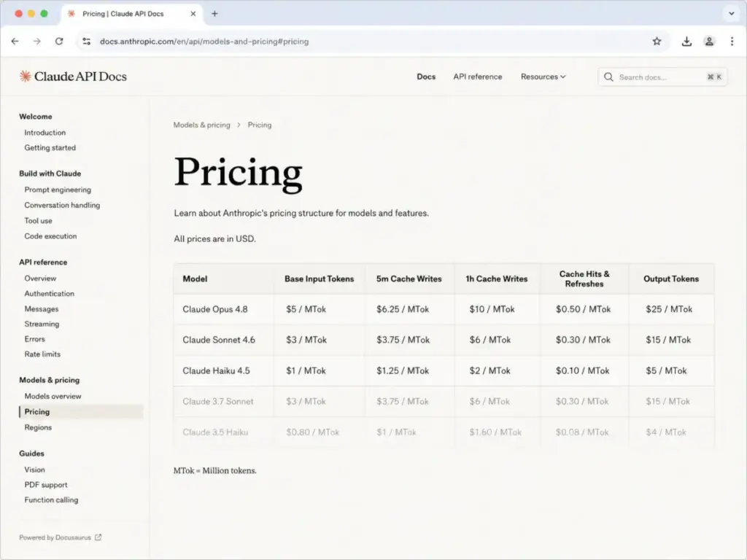Click the Build with Claude section heading

(x=50, y=174)
